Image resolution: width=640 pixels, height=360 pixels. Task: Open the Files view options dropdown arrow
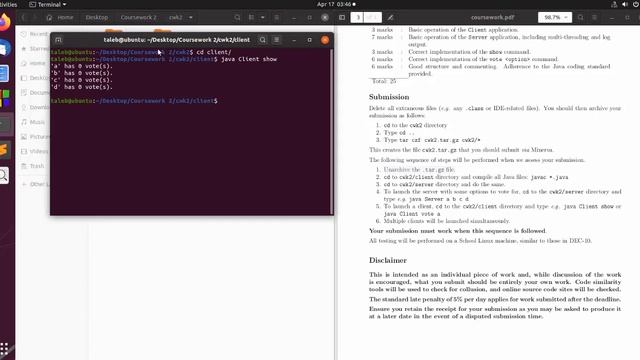click(262, 18)
